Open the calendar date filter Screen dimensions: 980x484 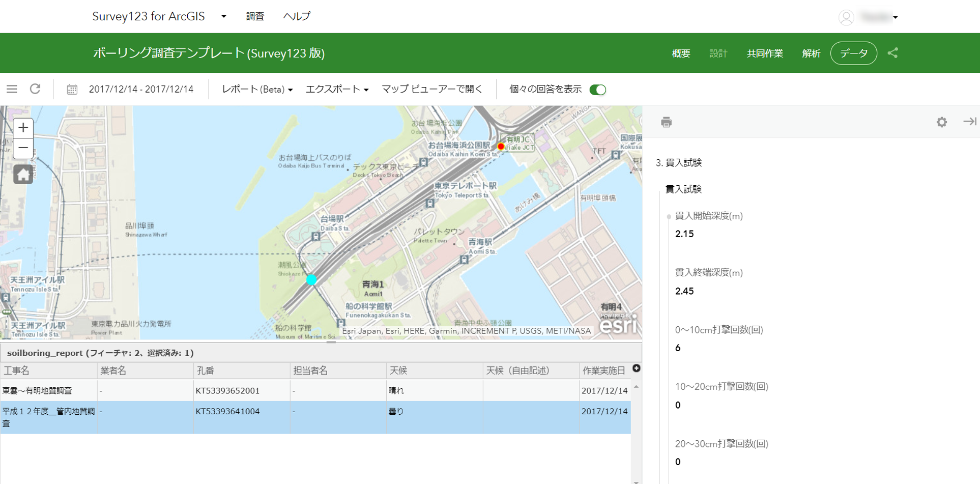[x=72, y=90]
